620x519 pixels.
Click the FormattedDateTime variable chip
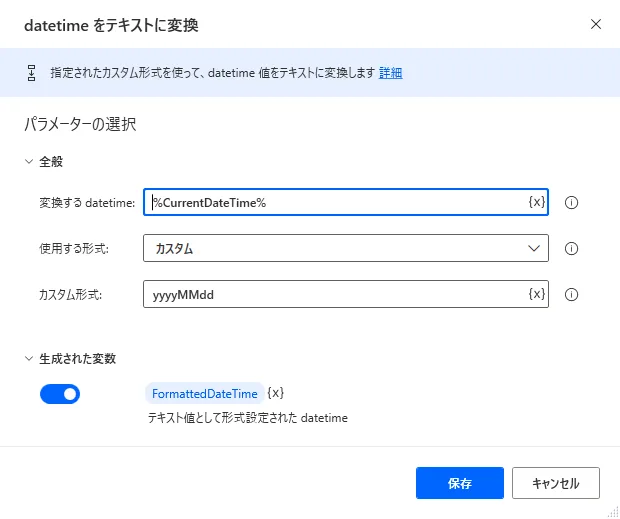204,394
